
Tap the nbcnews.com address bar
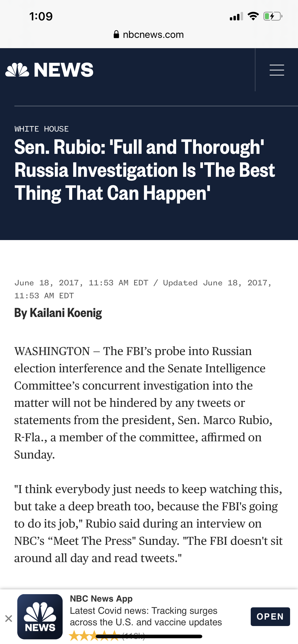tap(153, 34)
